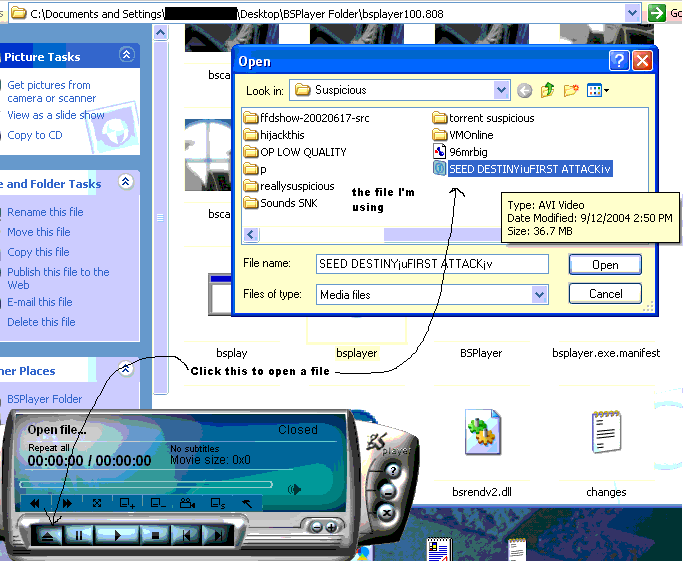683x561 pixels.
Task: Click Rename this file link
Action: (45, 212)
